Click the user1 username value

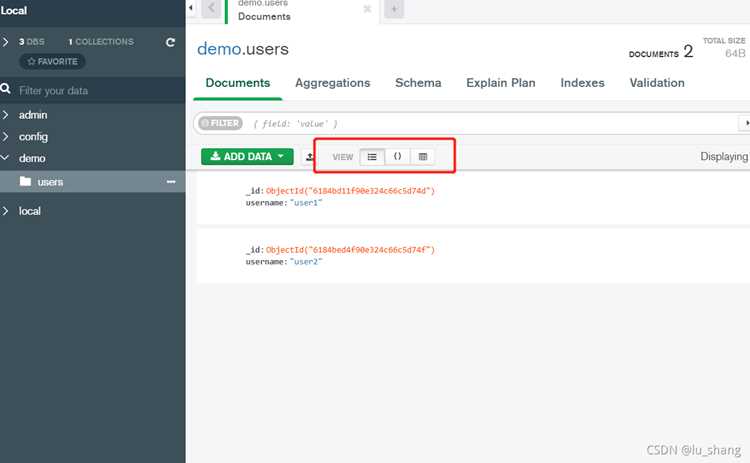click(306, 203)
